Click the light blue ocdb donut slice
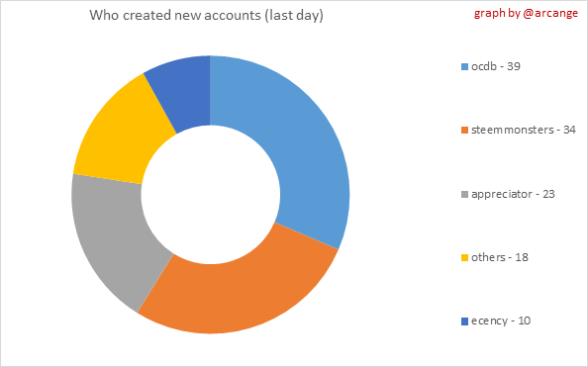This screenshot has width=588, height=367. click(x=296, y=138)
